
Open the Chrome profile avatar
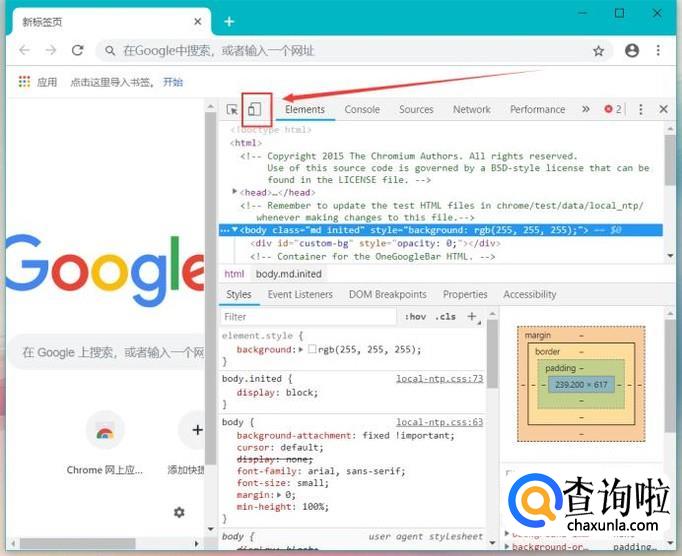point(632,50)
